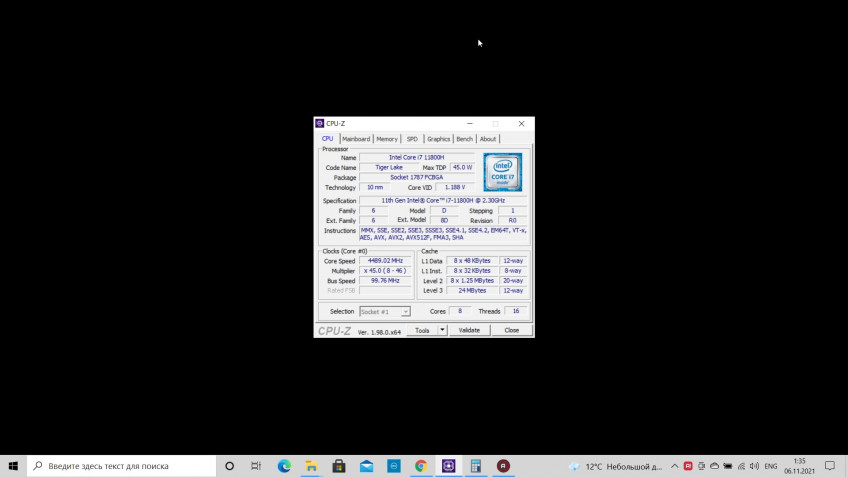Click the Max TDP value '45.0 W'
Screen dimensions: 848x477
coord(462,168)
